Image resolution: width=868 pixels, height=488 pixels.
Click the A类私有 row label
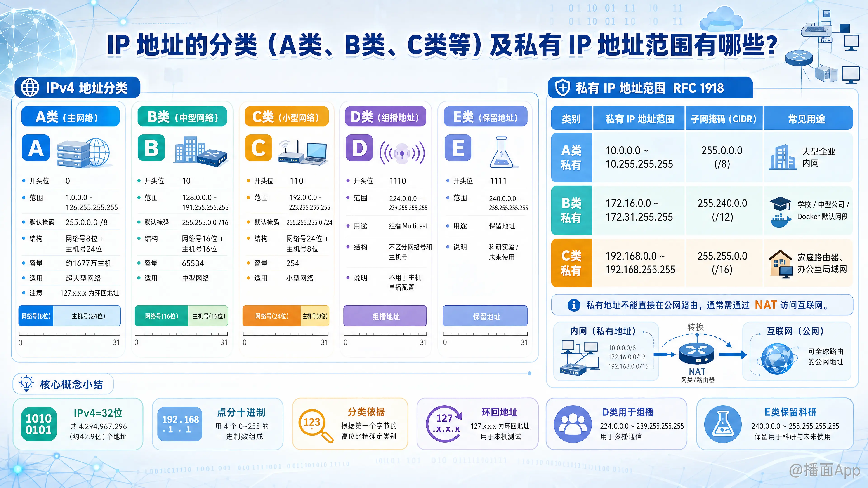tap(571, 157)
